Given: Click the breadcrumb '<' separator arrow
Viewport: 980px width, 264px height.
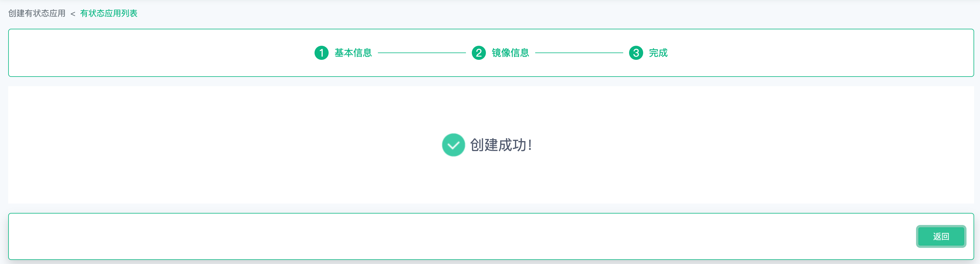Looking at the screenshot, I should pos(73,14).
